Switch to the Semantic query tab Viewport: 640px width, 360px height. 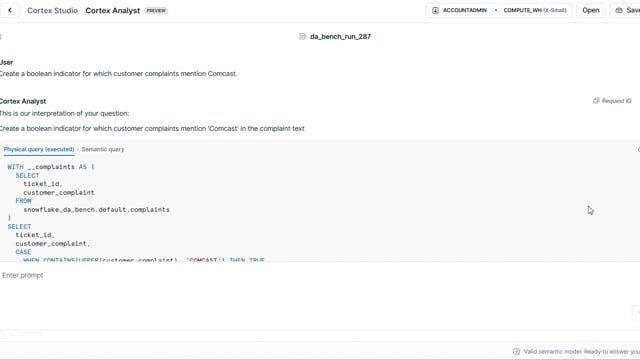[102, 149]
